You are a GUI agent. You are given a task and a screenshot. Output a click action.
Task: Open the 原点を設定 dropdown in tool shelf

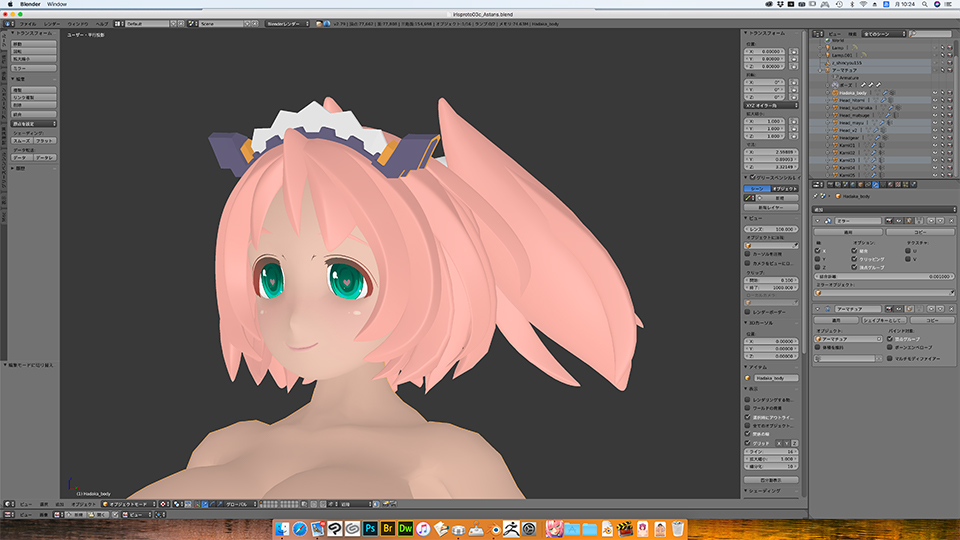[x=34, y=124]
